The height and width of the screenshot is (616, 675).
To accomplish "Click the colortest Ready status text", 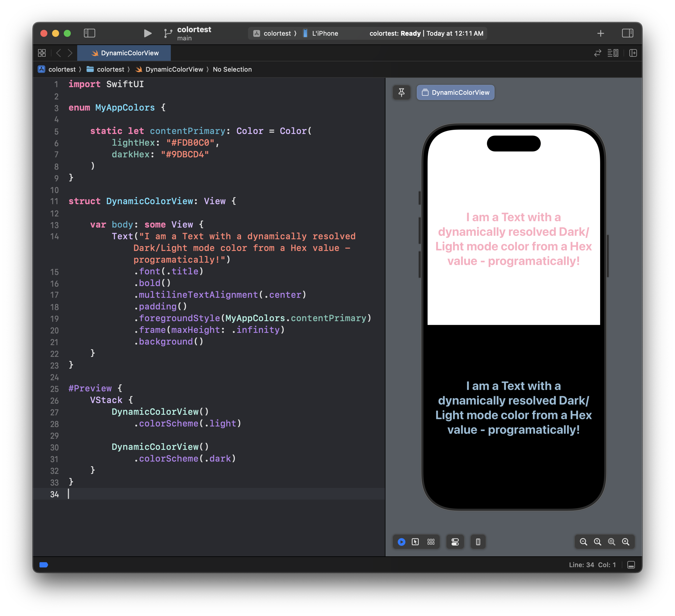I will (x=426, y=33).
